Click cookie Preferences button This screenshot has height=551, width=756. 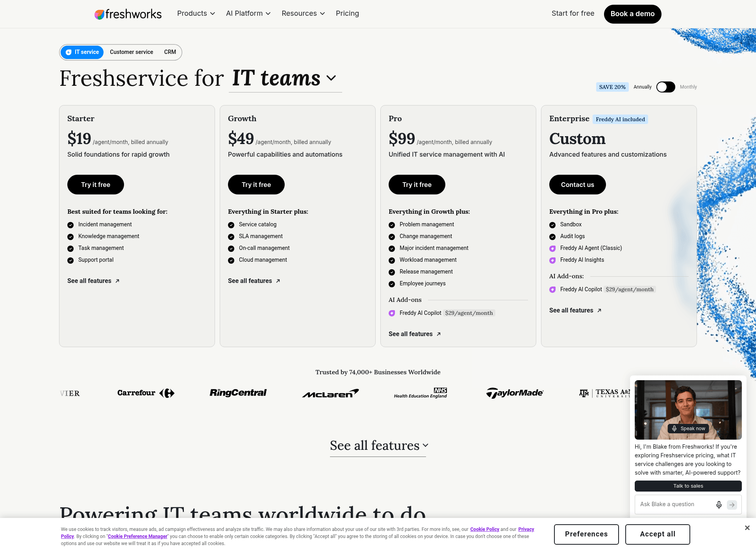(586, 534)
